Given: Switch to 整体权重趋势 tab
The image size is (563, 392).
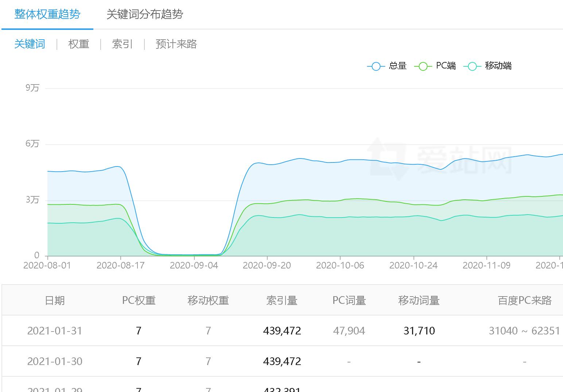Looking at the screenshot, I should coord(47,14).
